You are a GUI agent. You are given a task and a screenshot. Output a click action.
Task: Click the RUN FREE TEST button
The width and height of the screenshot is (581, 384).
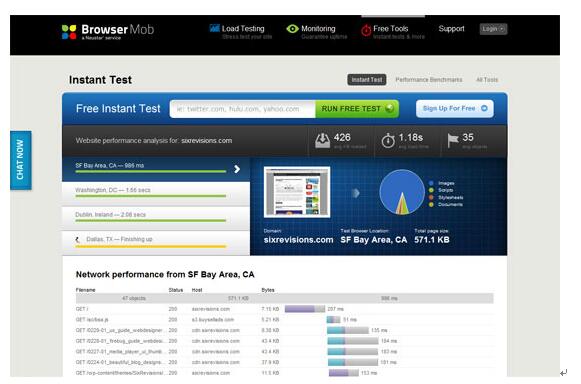coord(357,109)
